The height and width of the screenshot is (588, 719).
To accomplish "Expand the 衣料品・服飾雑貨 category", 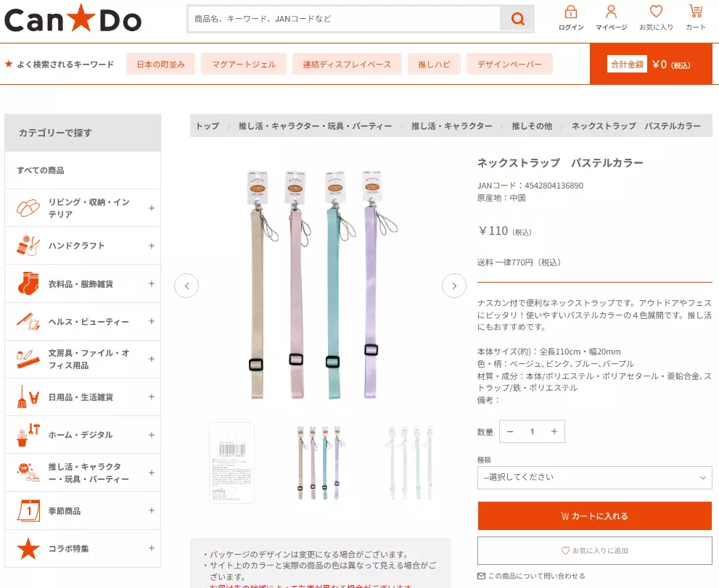I will 152,283.
